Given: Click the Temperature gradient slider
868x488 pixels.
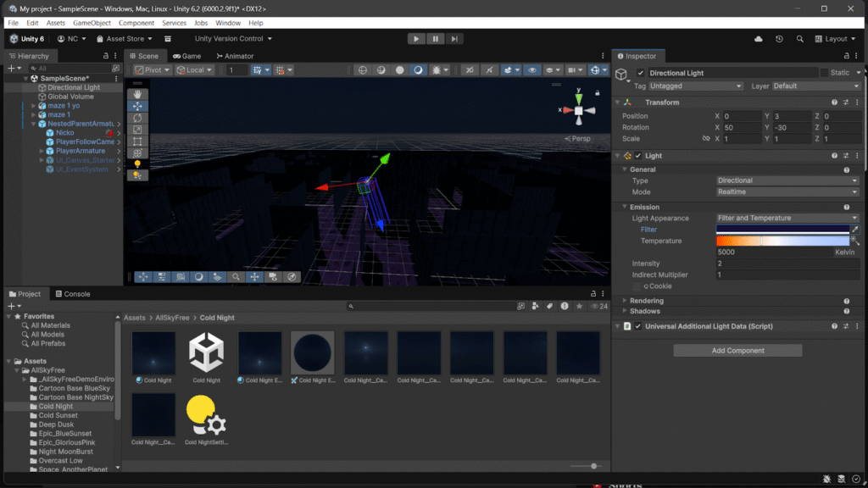Looking at the screenshot, I should (782, 241).
